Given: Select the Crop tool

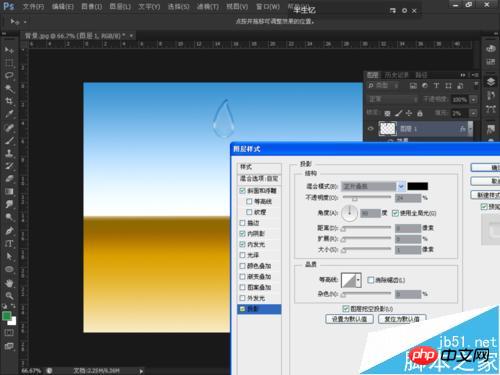Looking at the screenshot, I should [9, 101].
